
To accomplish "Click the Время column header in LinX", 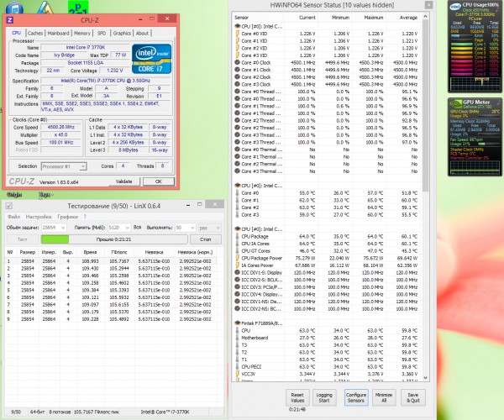I will point(91,252).
